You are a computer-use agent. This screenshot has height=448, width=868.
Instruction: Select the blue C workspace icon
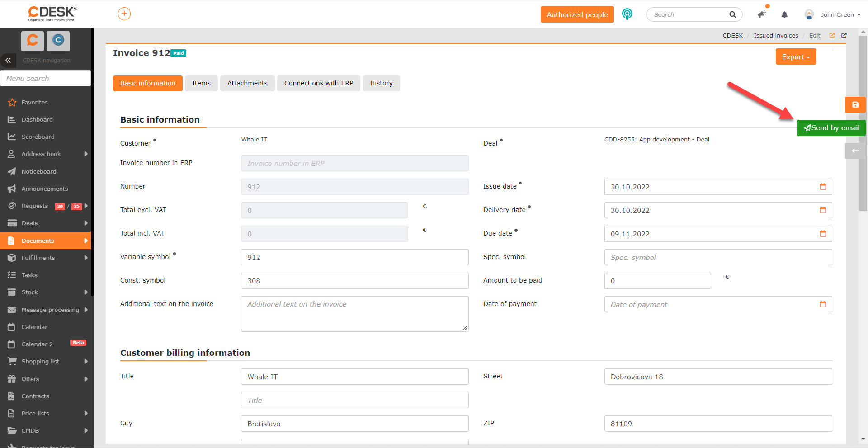(58, 41)
